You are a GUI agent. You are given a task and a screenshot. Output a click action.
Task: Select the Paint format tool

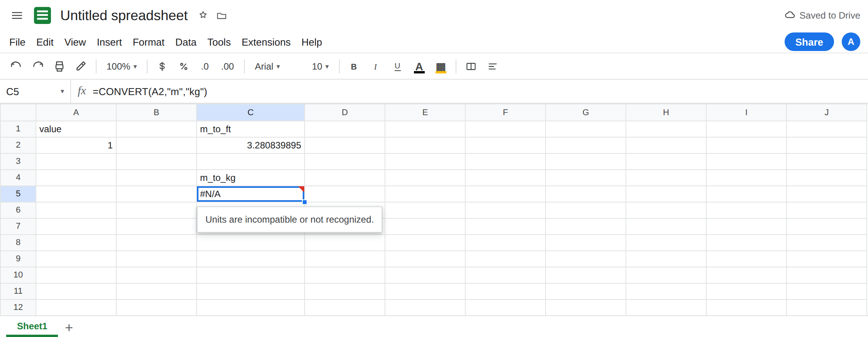(81, 66)
